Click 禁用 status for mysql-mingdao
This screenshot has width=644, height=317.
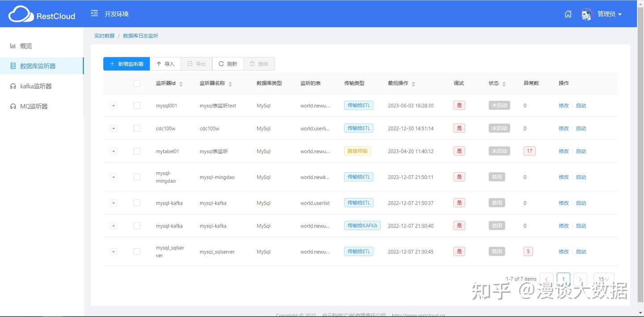[496, 177]
